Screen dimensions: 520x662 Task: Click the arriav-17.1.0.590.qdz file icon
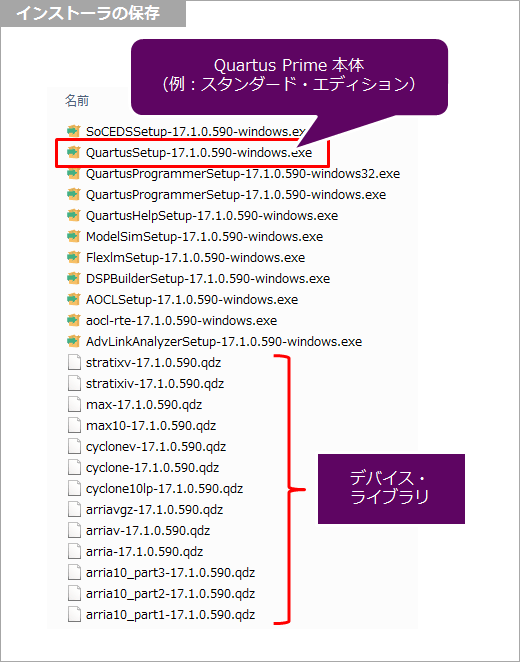point(74,530)
